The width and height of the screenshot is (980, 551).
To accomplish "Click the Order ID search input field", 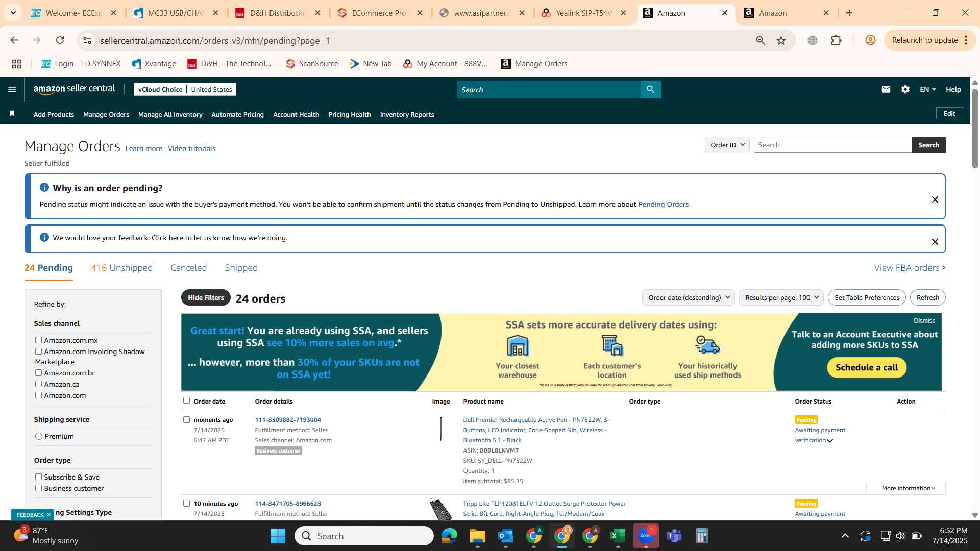I will coord(832,145).
